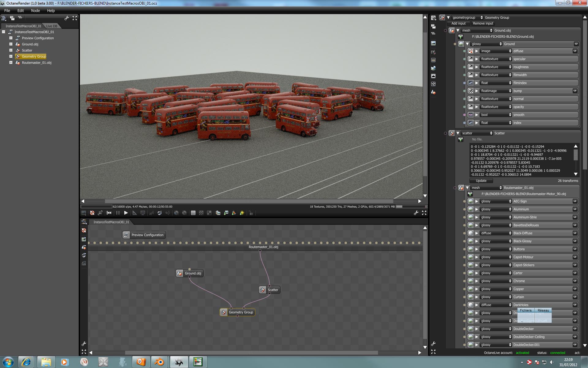Click the Remove input button

483,23
